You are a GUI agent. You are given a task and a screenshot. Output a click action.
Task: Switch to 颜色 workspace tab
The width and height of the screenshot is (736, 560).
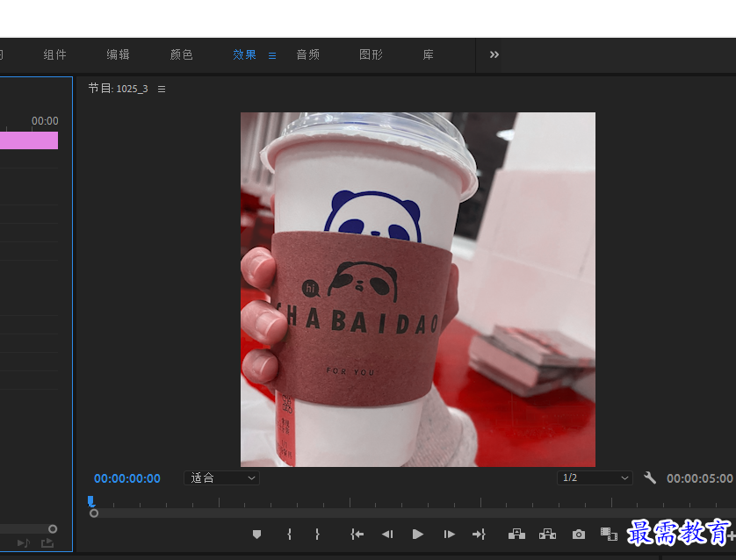[x=181, y=54]
